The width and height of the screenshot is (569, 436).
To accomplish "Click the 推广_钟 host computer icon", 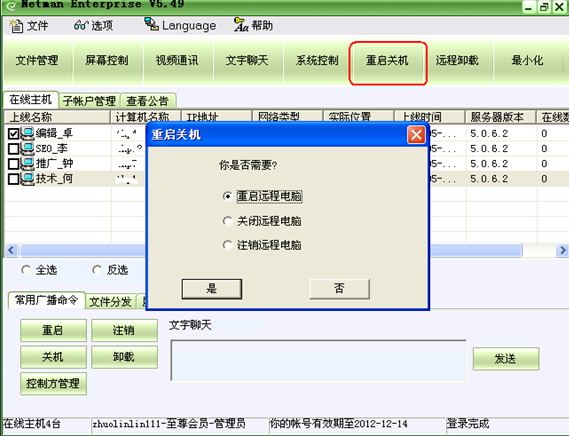I will coord(27,163).
